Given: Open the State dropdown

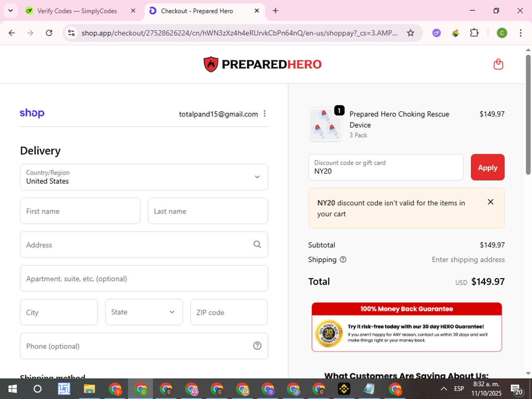Looking at the screenshot, I should click(x=144, y=312).
